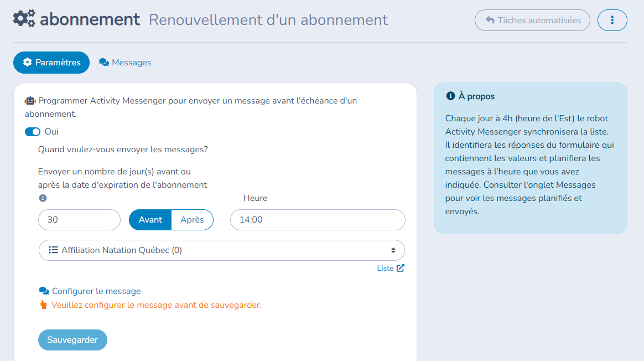Click the number of days field showing 30
Viewport: 644px width, 361px height.
tap(79, 220)
